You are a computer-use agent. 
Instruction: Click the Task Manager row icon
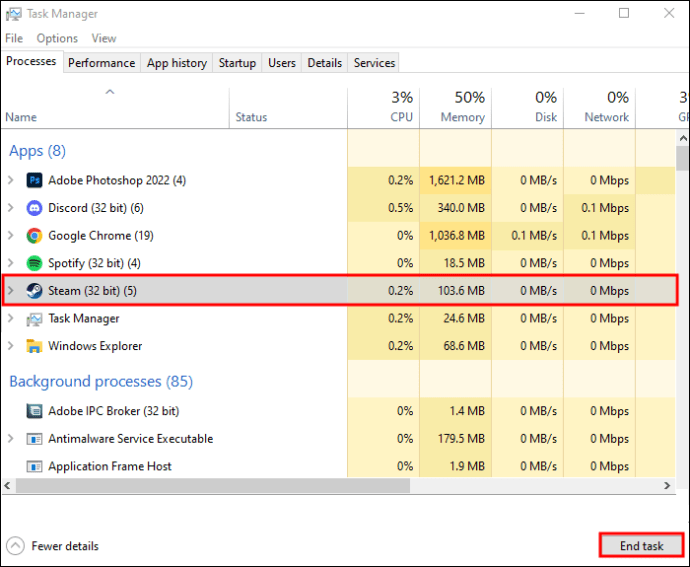point(34,319)
